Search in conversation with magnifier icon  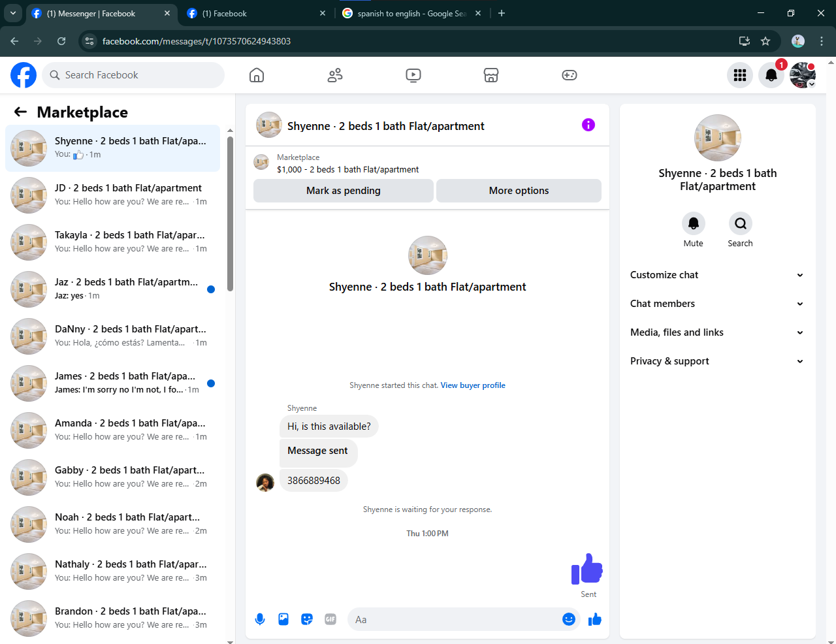(741, 223)
